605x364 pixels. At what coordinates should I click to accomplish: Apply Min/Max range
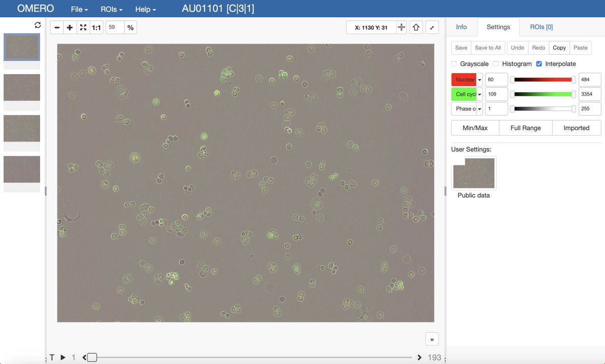point(475,128)
